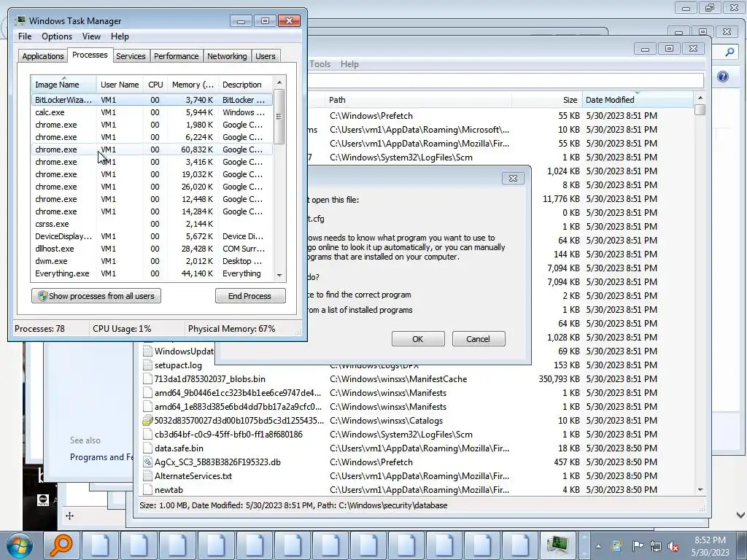
Task: Open the Action Center flag icon
Action: point(637,545)
